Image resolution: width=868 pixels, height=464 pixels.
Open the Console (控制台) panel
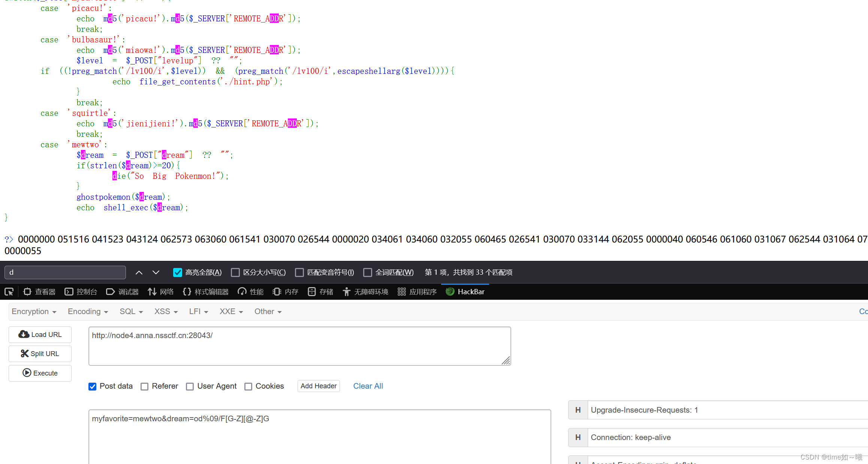pos(81,292)
